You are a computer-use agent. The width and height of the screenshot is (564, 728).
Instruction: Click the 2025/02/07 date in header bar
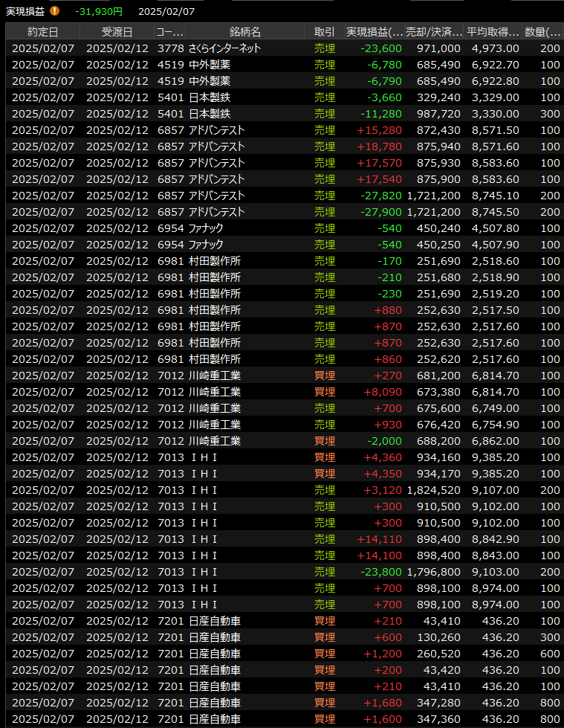(165, 11)
